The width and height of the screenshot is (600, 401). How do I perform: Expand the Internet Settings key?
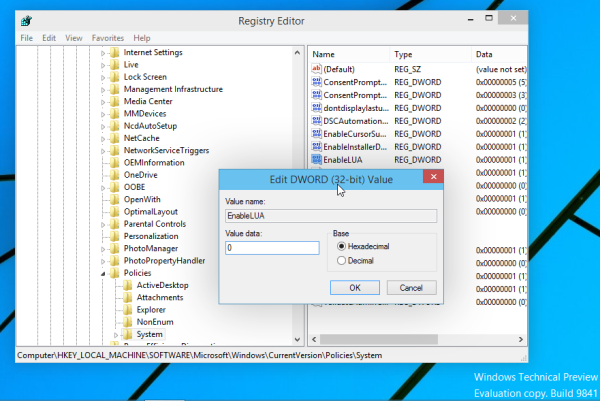(x=102, y=52)
